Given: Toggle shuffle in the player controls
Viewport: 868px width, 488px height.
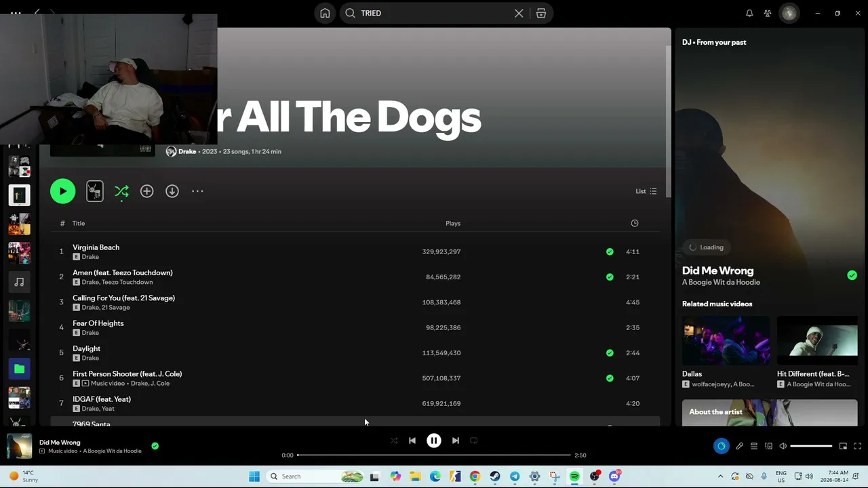Looking at the screenshot, I should pyautogui.click(x=394, y=441).
